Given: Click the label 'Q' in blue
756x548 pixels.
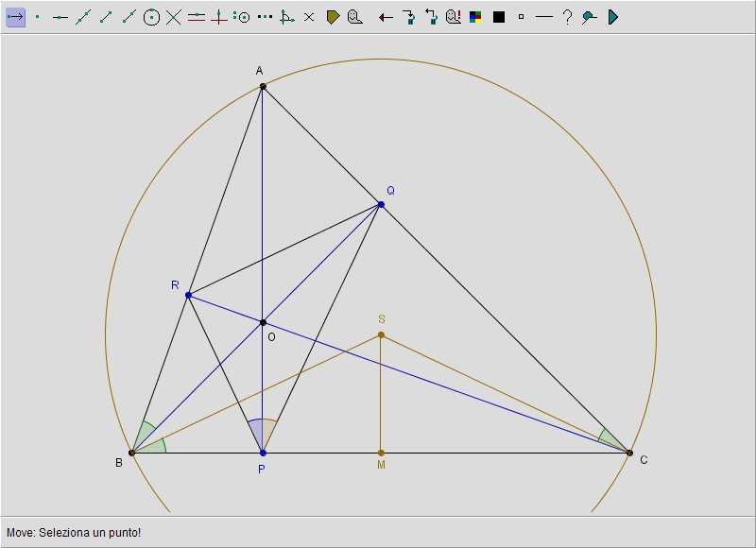Looking at the screenshot, I should [391, 190].
